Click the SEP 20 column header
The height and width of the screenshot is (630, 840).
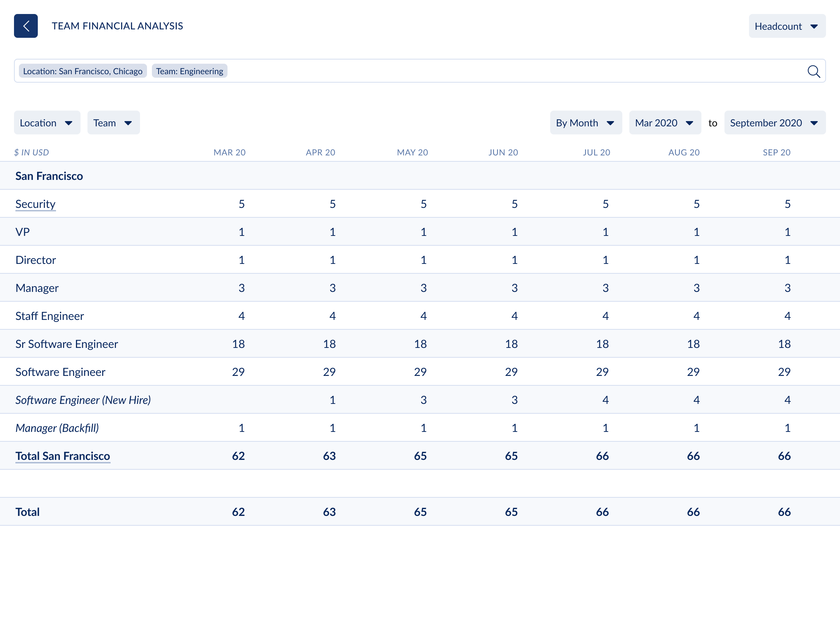[777, 152]
